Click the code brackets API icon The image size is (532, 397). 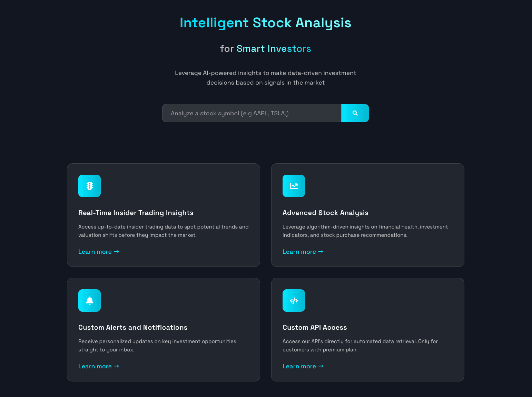(x=294, y=301)
